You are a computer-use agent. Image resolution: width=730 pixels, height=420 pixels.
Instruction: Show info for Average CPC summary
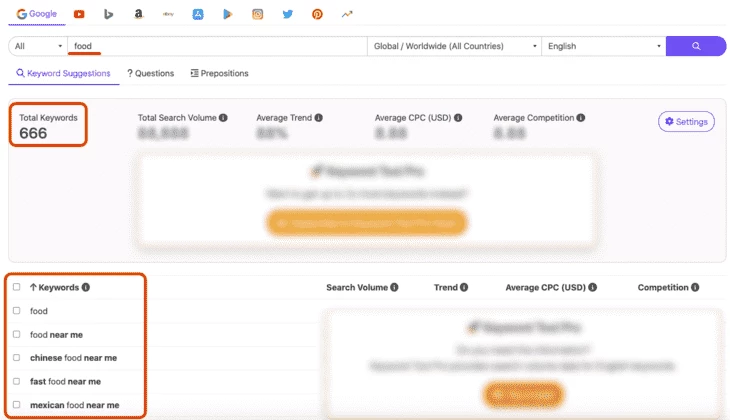tap(458, 118)
